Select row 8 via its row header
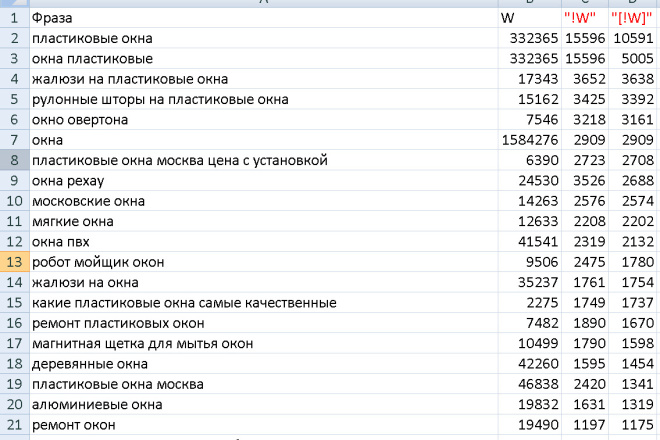 pos(14,160)
